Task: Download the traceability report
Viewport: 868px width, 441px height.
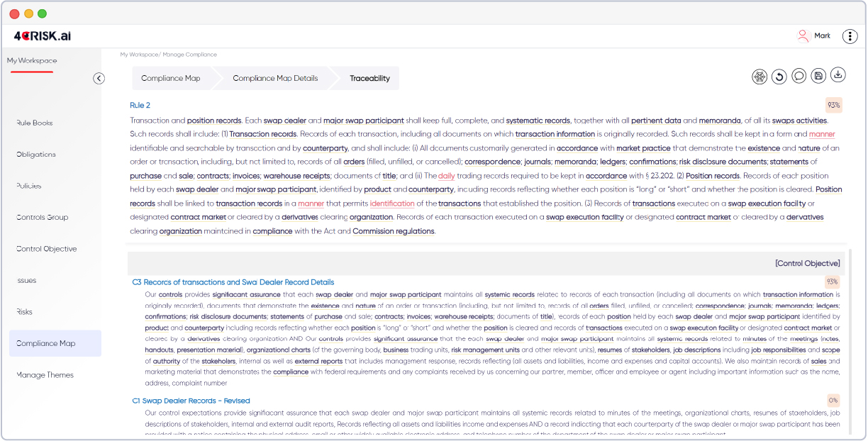Action: pyautogui.click(x=838, y=76)
